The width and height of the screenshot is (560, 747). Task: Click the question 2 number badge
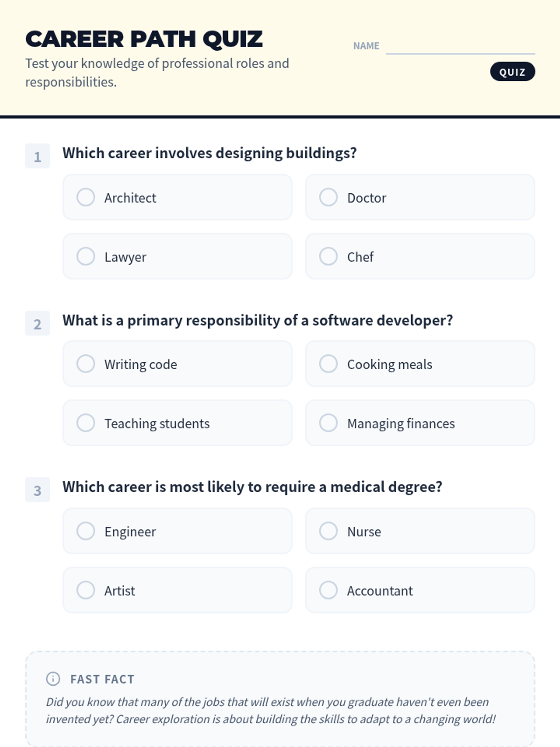pos(37,324)
